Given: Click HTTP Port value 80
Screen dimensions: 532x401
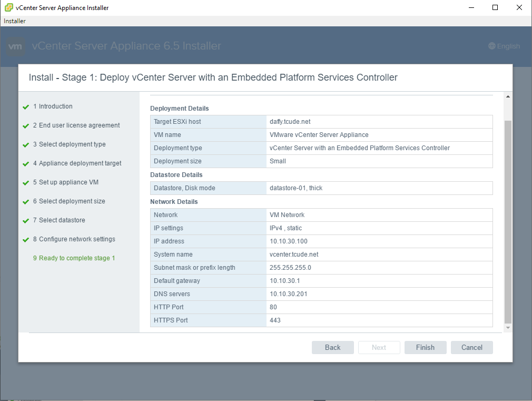Looking at the screenshot, I should point(273,307).
